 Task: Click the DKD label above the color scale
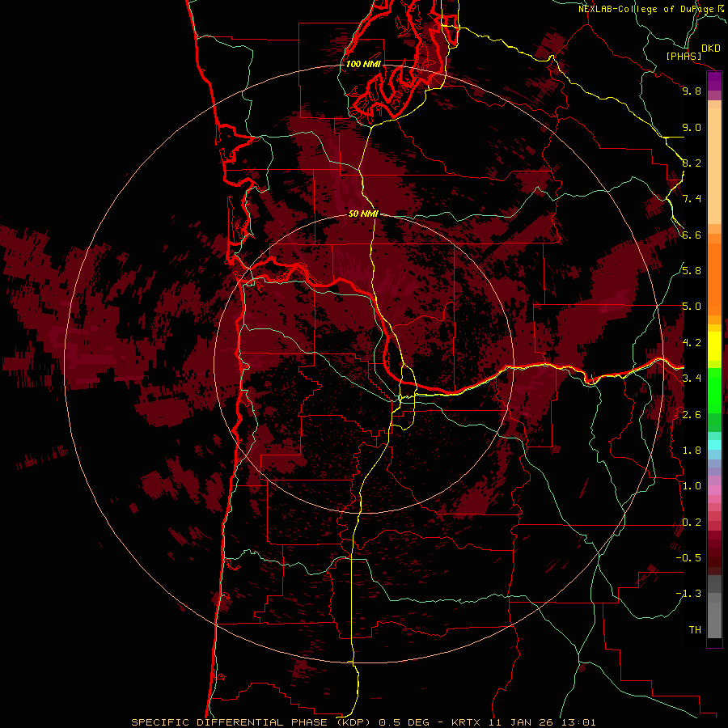pos(711,49)
